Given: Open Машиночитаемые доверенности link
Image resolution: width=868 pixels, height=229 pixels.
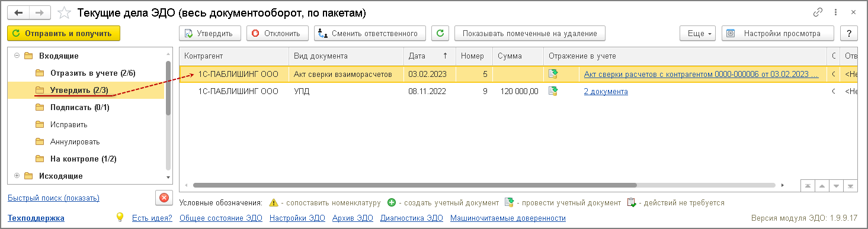Looking at the screenshot, I should click(508, 218).
